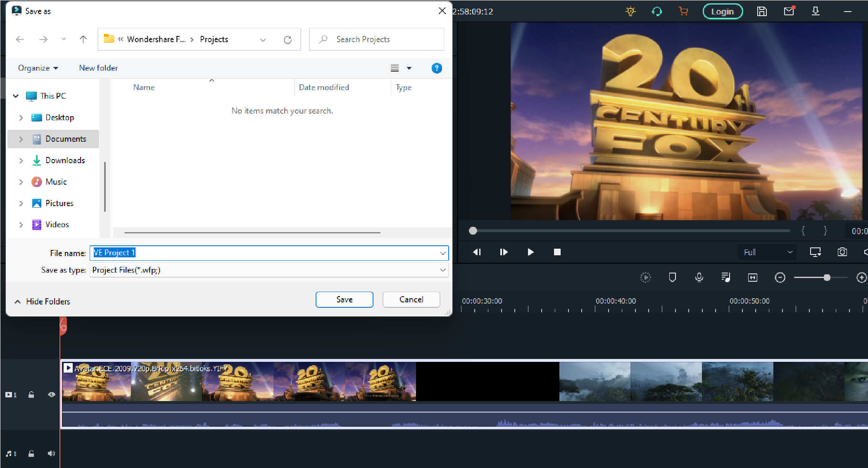This screenshot has width=868, height=468.
Task: Click the frame-advance playback icon
Action: pos(503,252)
